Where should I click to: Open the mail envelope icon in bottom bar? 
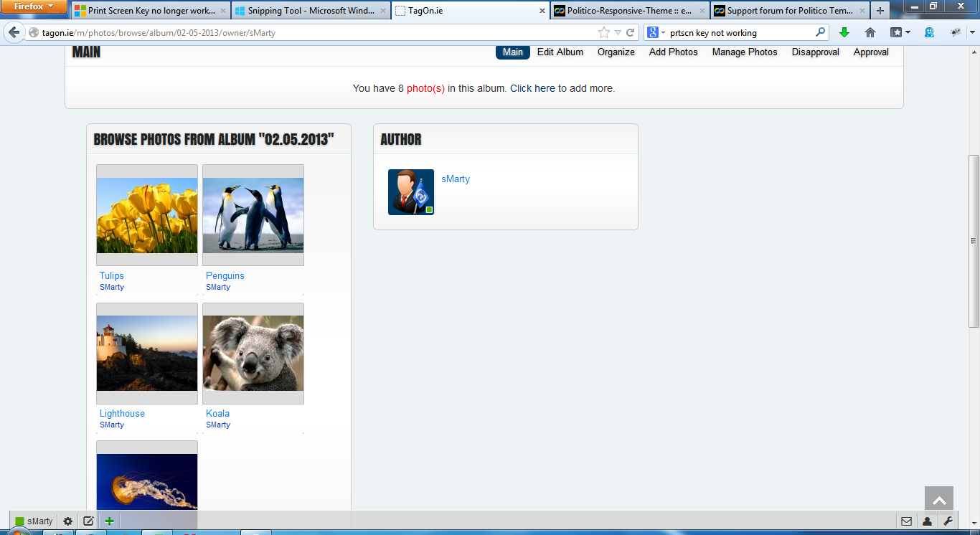907,521
